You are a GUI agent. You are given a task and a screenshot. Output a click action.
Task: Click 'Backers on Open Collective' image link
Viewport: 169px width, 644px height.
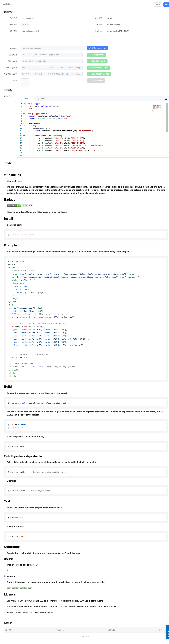click(x=21, y=212)
